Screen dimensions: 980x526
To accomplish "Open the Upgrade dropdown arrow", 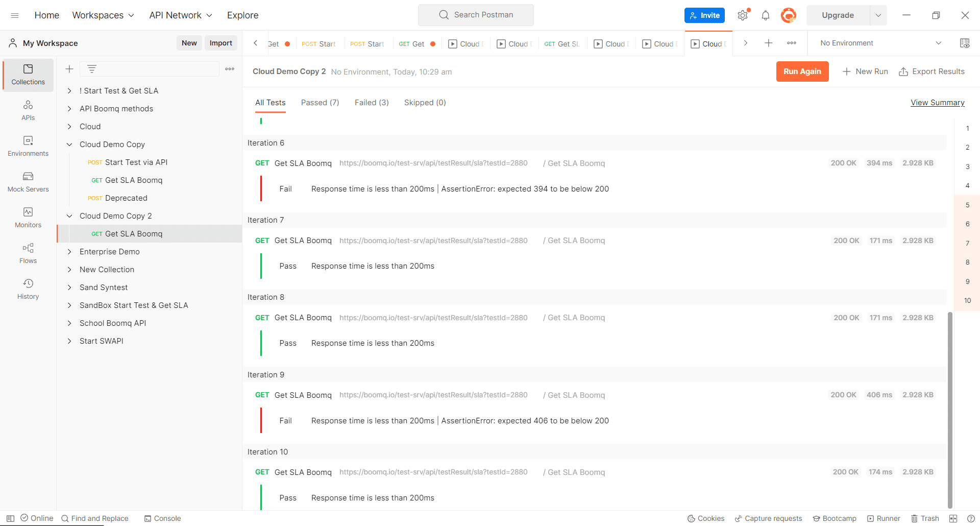I will 878,15.
